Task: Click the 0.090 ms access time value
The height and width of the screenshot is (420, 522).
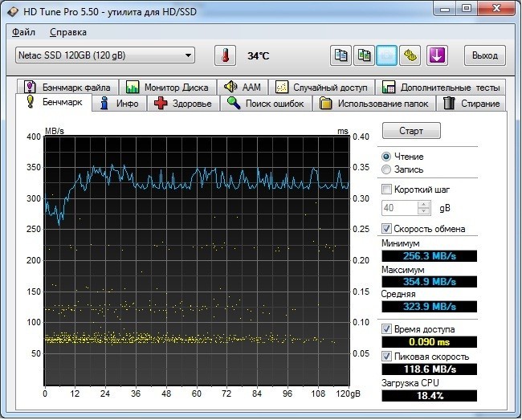Action: (429, 342)
